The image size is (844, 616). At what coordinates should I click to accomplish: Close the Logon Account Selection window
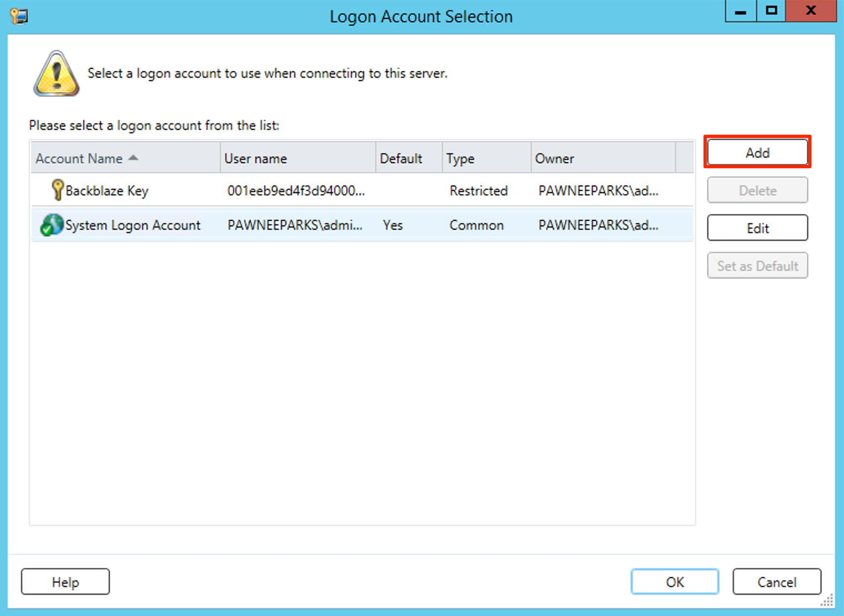click(x=811, y=11)
